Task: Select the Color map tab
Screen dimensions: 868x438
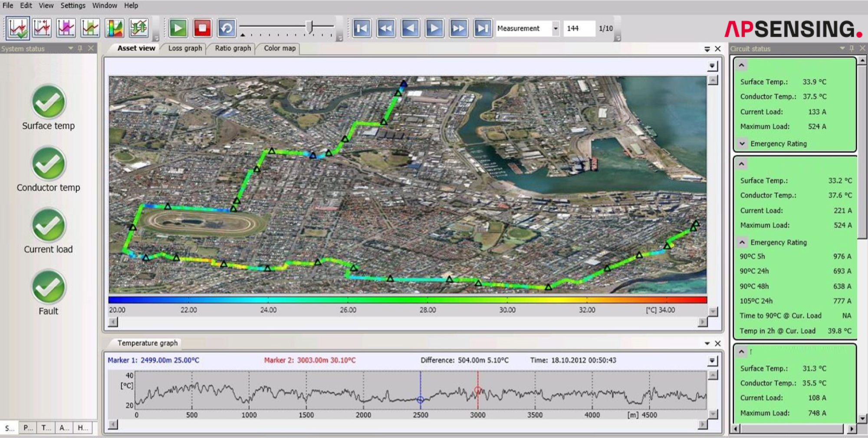Action: coord(279,48)
